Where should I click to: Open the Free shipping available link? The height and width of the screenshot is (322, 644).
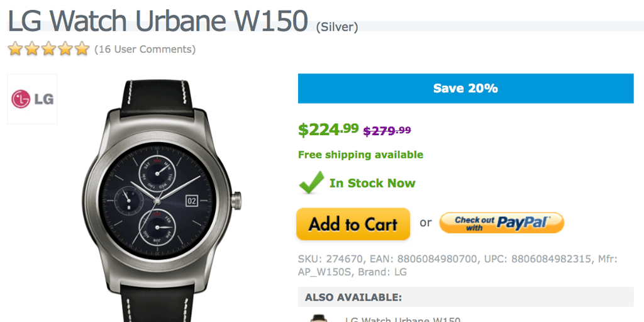point(360,155)
